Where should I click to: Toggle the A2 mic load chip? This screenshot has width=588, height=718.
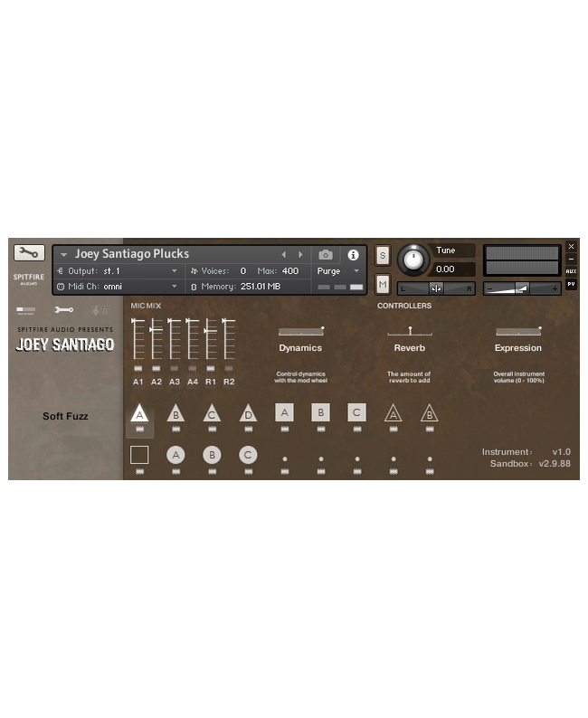point(156,369)
